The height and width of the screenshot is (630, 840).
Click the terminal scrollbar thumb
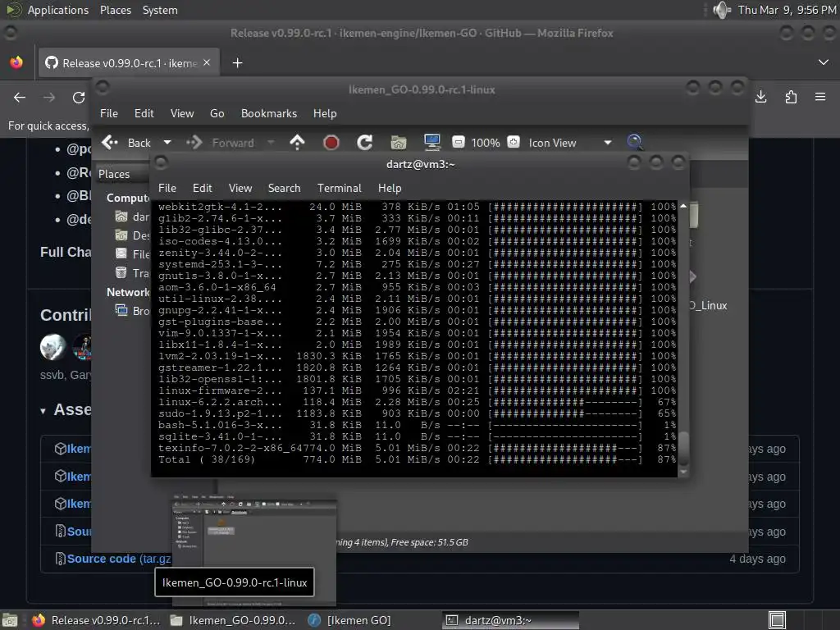[683, 449]
